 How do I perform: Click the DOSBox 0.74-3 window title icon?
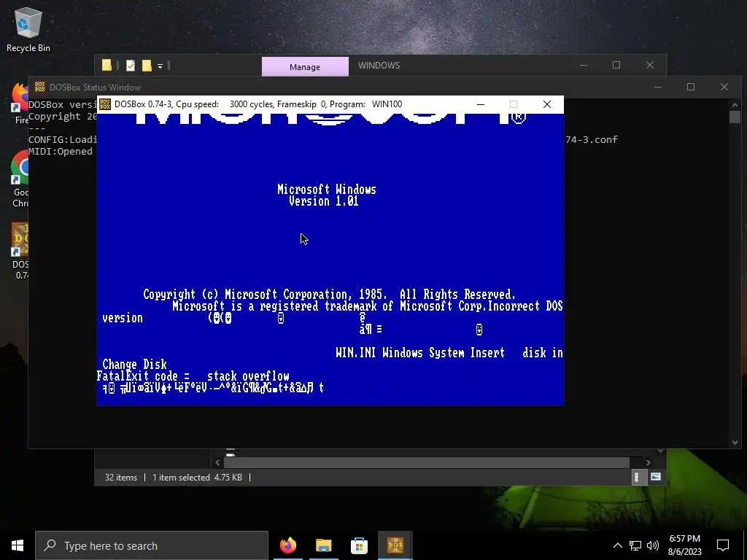tap(105, 104)
